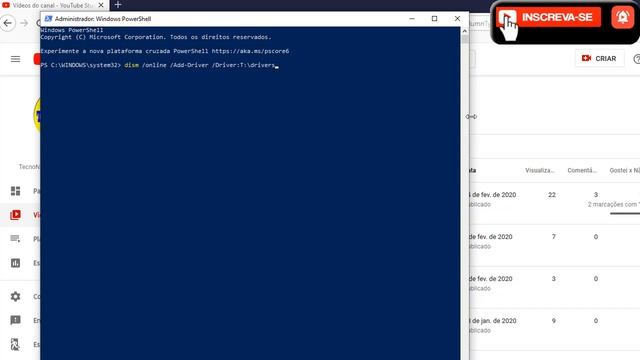Viewport: 640px width, 360px height.
Task: Click the comments count 3
Action: [596, 195]
